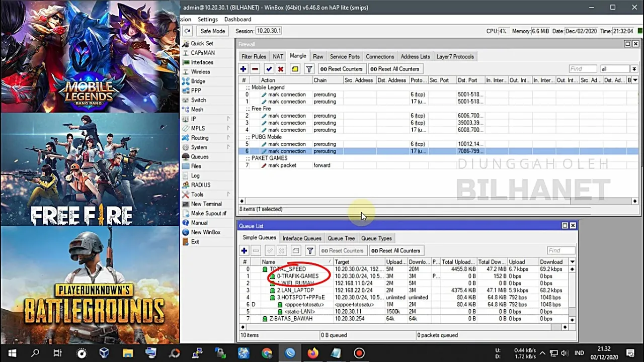Open Bridge from sidebar
The height and width of the screenshot is (362, 644).
coord(198,81)
